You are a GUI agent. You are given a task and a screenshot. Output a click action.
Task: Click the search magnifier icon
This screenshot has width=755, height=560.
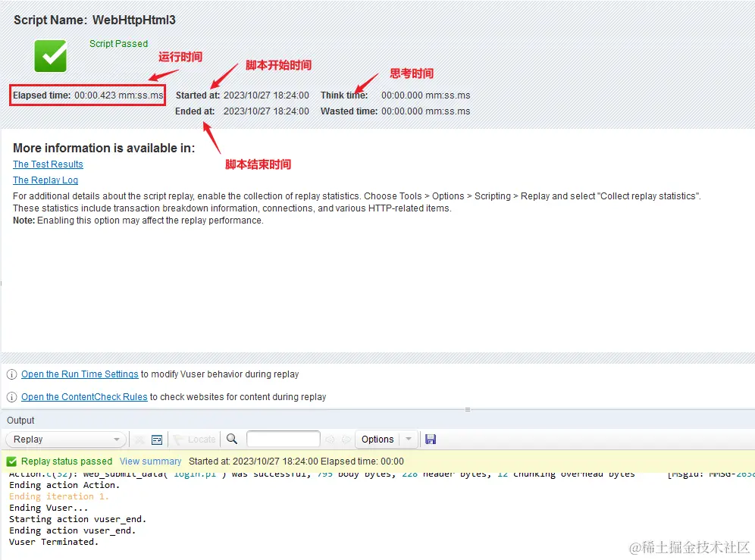(232, 440)
